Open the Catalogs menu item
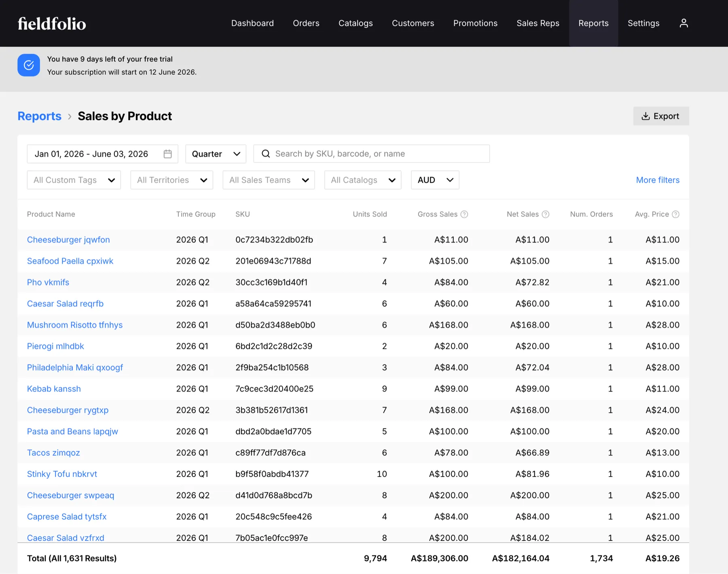 [356, 23]
